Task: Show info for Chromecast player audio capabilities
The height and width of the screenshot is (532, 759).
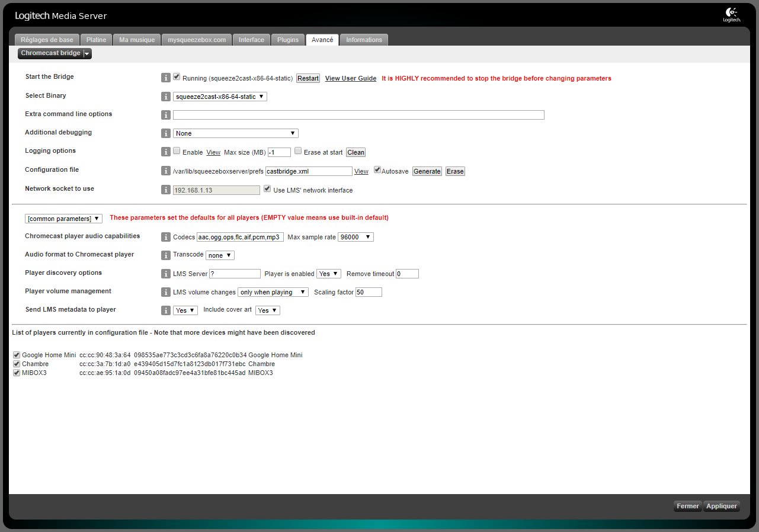Action: (x=166, y=237)
